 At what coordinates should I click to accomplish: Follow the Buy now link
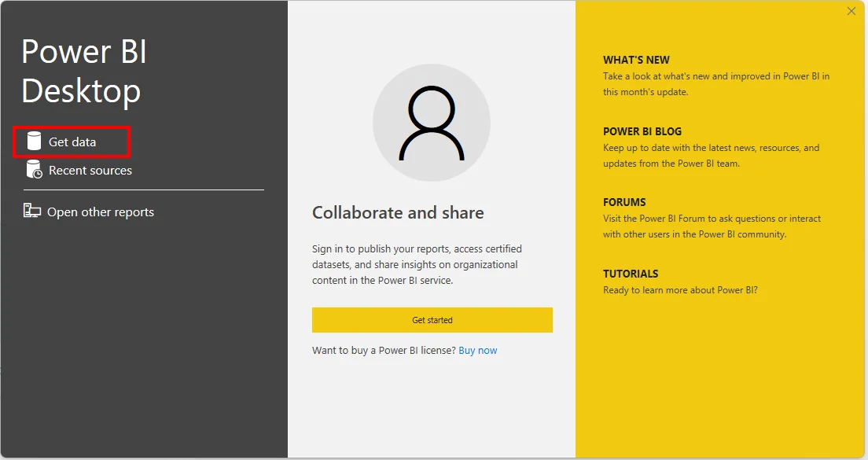pos(478,351)
